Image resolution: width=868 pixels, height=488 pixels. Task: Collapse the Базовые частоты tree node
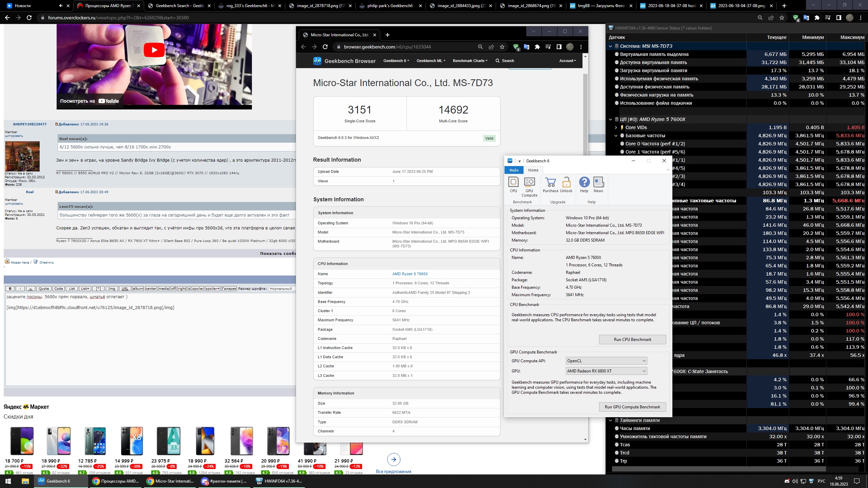[616, 136]
